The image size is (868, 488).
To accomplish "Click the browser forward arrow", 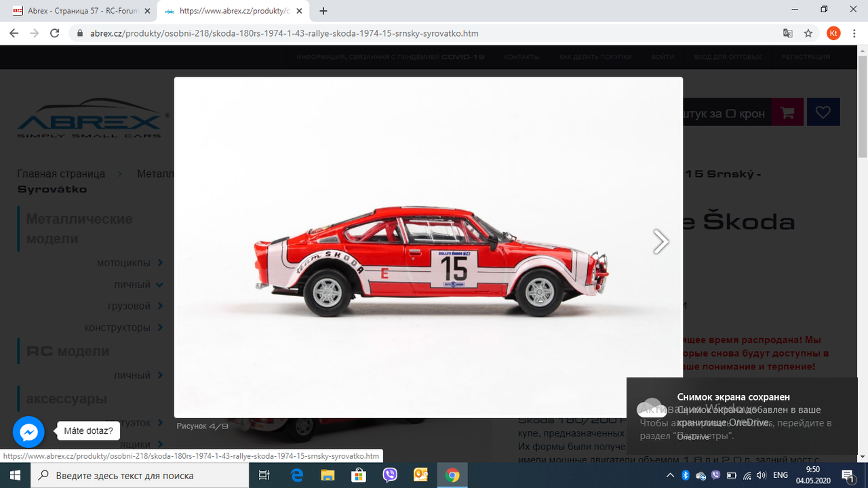I will [x=35, y=33].
